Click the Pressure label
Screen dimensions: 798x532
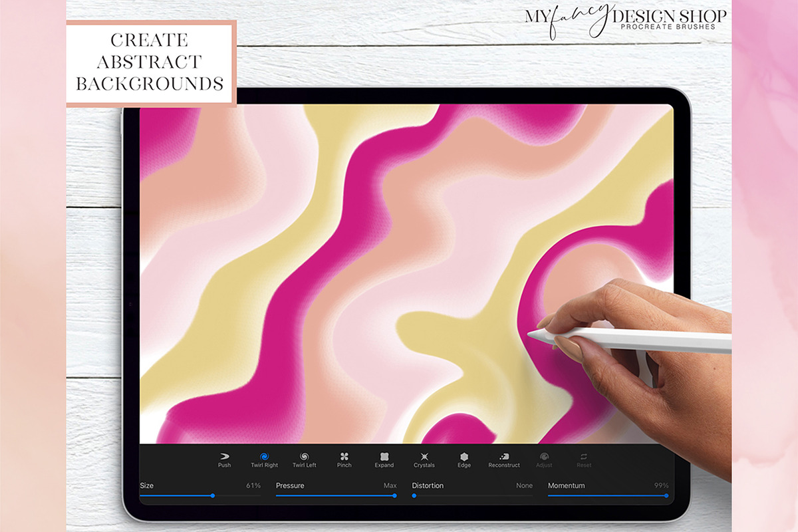coord(290,485)
